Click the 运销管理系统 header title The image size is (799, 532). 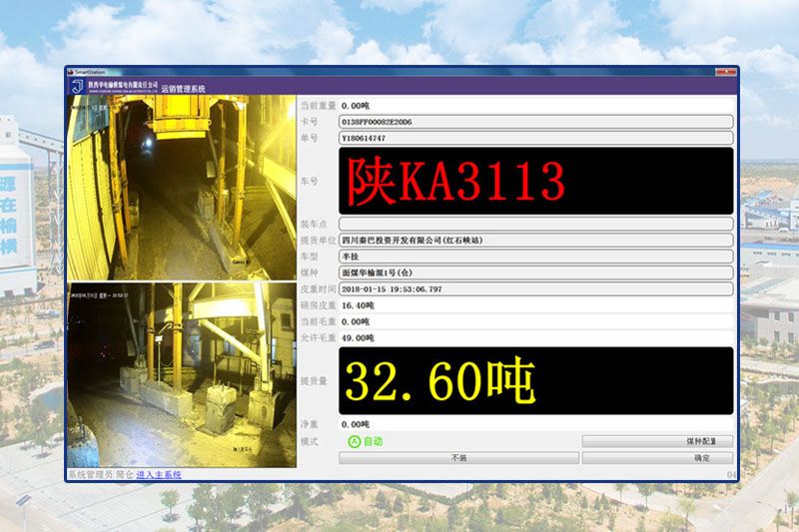coord(183,90)
